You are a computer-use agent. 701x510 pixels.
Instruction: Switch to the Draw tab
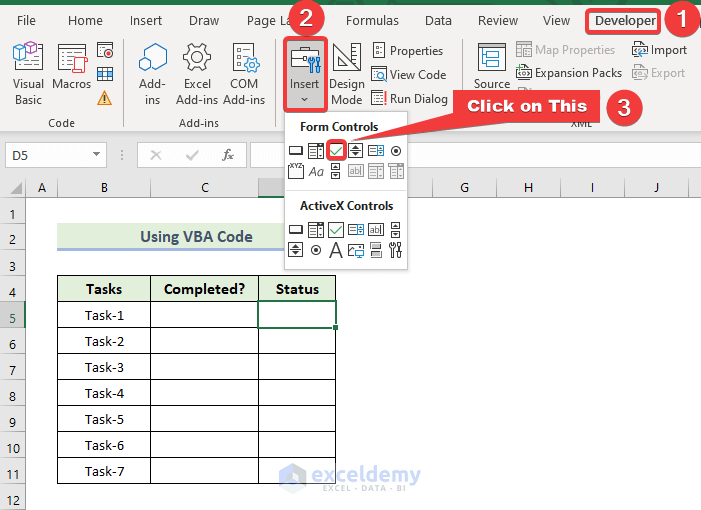pyautogui.click(x=204, y=21)
